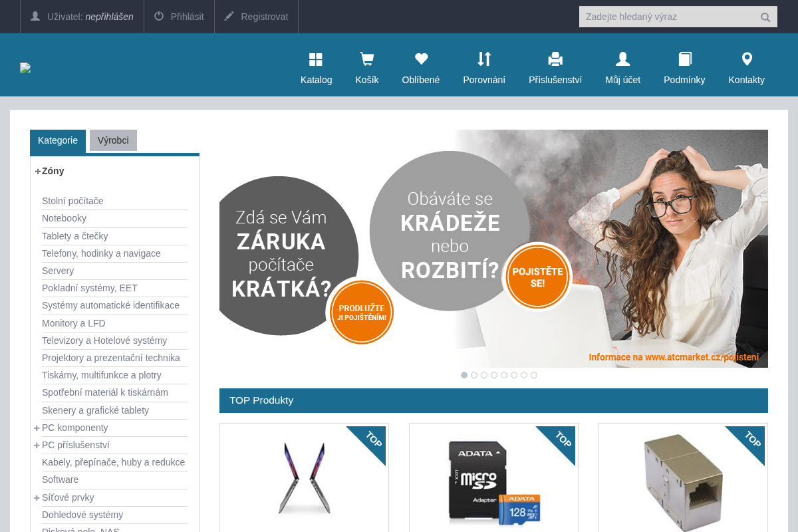Image resolution: width=798 pixels, height=532 pixels.
Task: Expand the PC příslušenství category
Action: (x=37, y=445)
